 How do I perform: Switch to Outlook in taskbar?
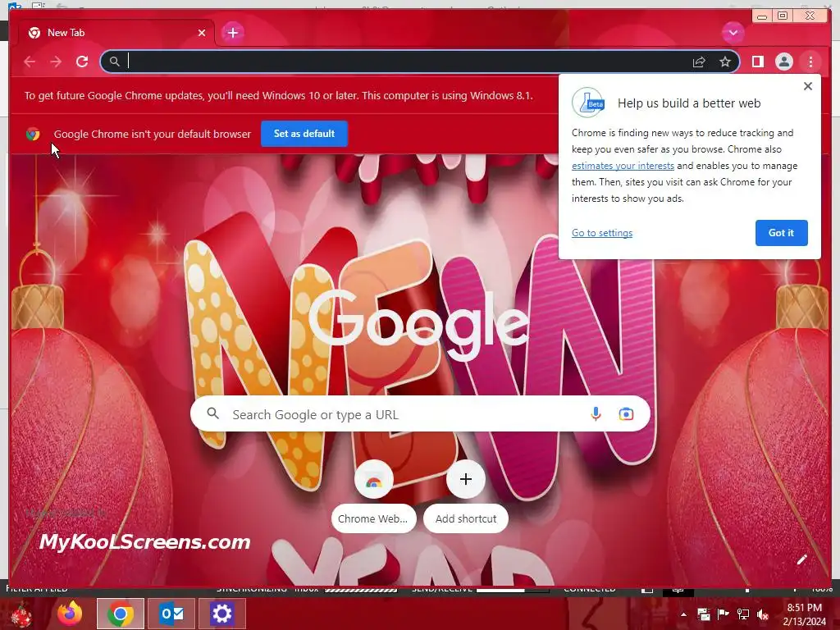pos(171,614)
